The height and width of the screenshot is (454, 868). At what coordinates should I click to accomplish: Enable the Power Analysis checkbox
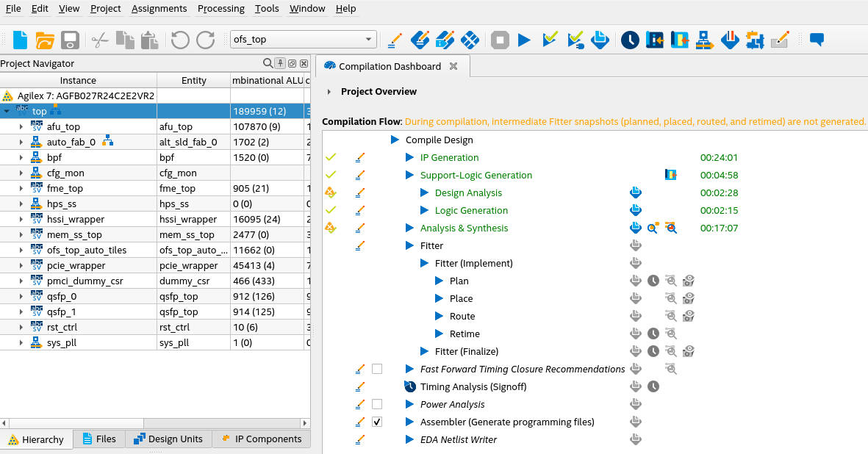(377, 405)
